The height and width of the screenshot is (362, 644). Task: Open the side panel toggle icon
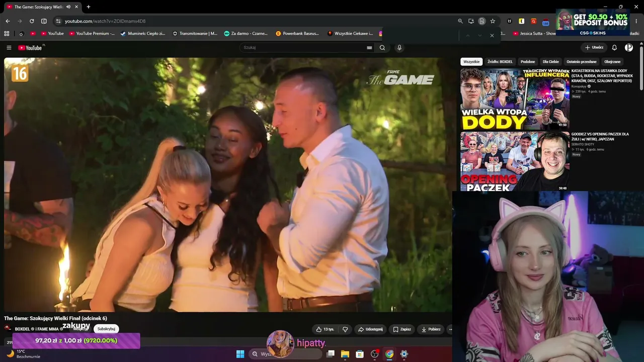pos(44,21)
